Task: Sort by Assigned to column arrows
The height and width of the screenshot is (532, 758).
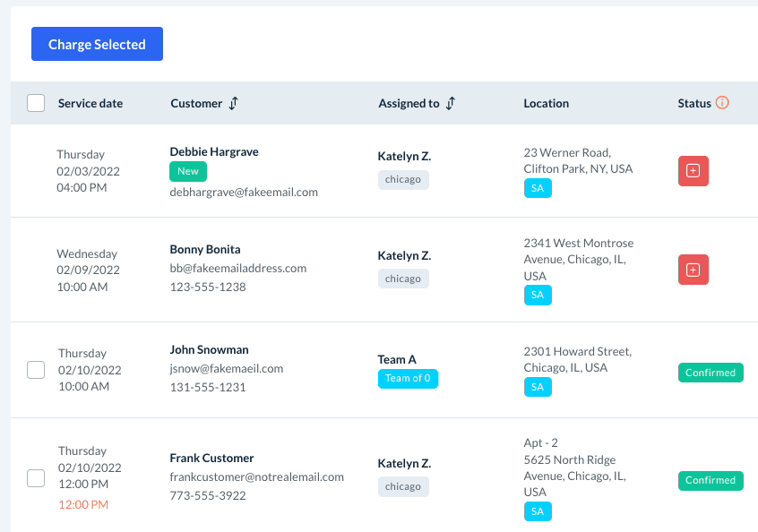Action: pyautogui.click(x=450, y=103)
